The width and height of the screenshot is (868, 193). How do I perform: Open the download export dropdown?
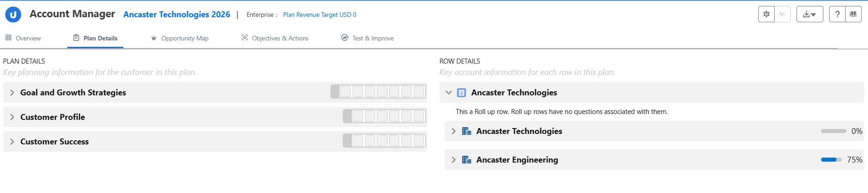(809, 14)
